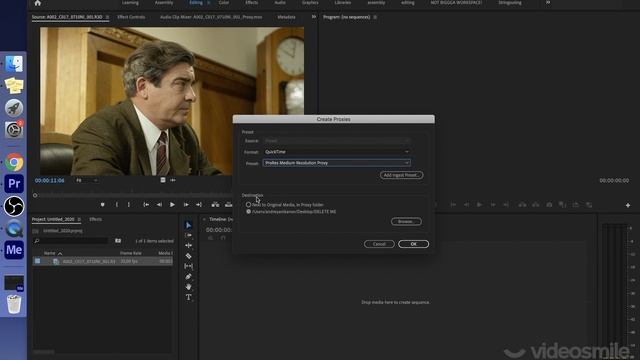Select the A002 clip row in Project panel
The width and height of the screenshot is (640, 360).
103,261
